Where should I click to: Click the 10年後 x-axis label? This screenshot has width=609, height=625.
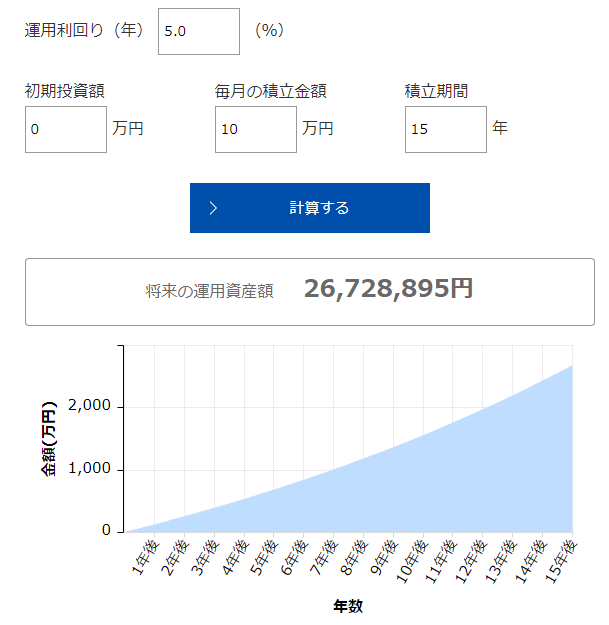point(412,562)
